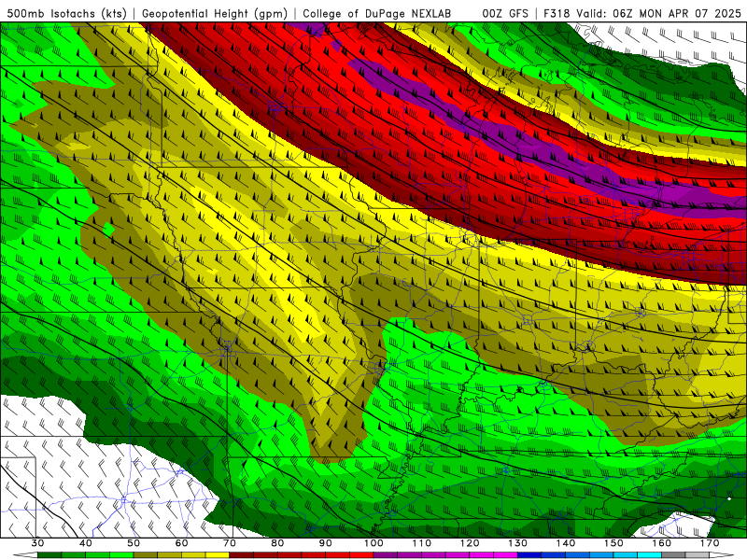Click the '130' color bar label

518,543
